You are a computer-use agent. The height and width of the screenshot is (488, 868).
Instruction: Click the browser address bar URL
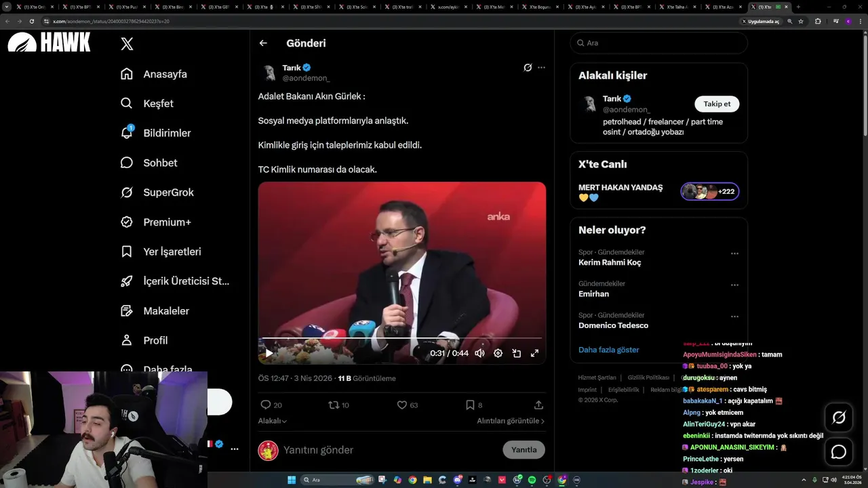[111, 21]
